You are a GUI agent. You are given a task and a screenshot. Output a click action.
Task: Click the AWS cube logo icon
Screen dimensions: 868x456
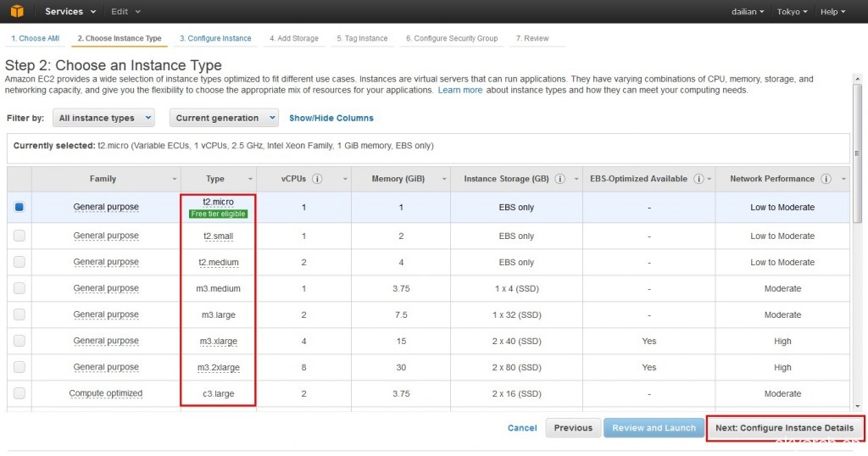[x=18, y=12]
